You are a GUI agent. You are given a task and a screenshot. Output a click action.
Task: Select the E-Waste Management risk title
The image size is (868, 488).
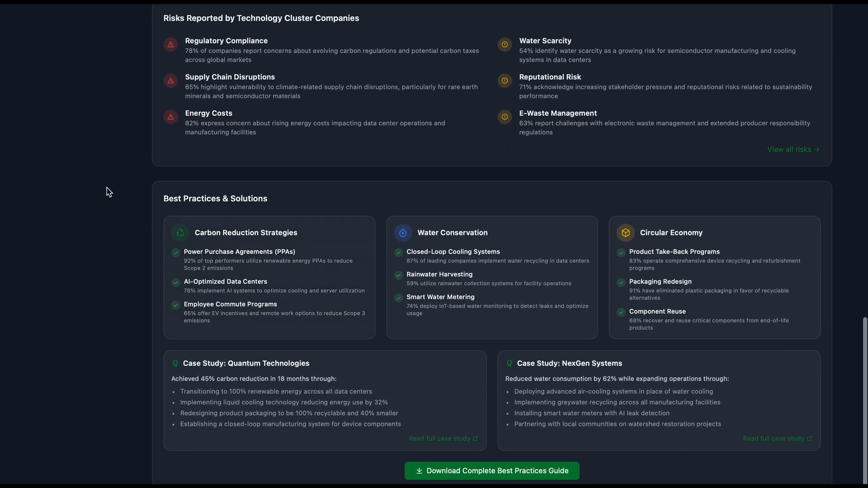pyautogui.click(x=558, y=113)
